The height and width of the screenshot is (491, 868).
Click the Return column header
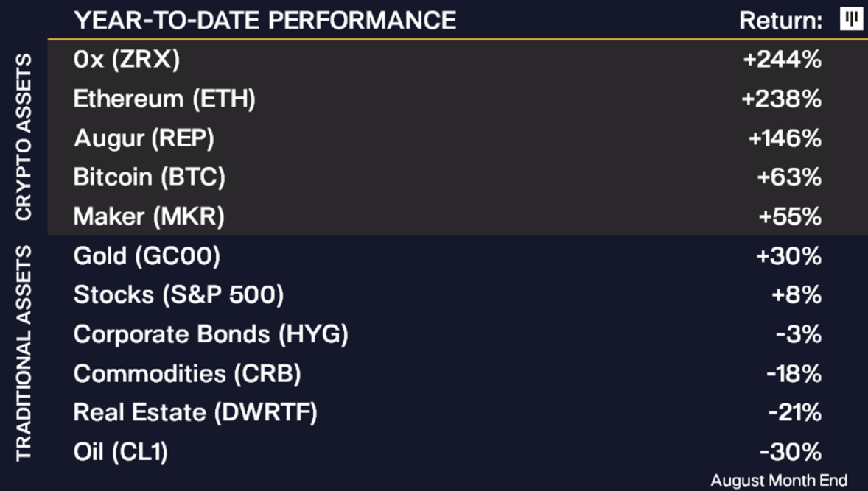tap(780, 21)
